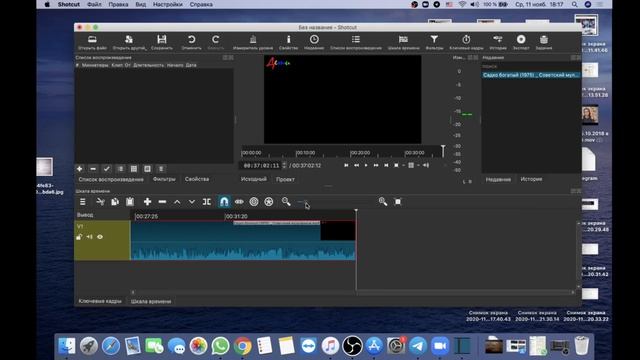Viewport: 640px width, 360px height.
Task: Update playlist item with checkmark button
Action: point(107,169)
